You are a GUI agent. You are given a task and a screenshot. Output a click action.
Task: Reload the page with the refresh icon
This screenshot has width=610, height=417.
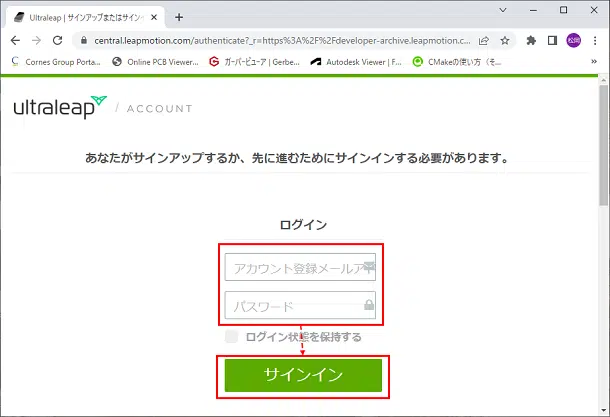60,41
